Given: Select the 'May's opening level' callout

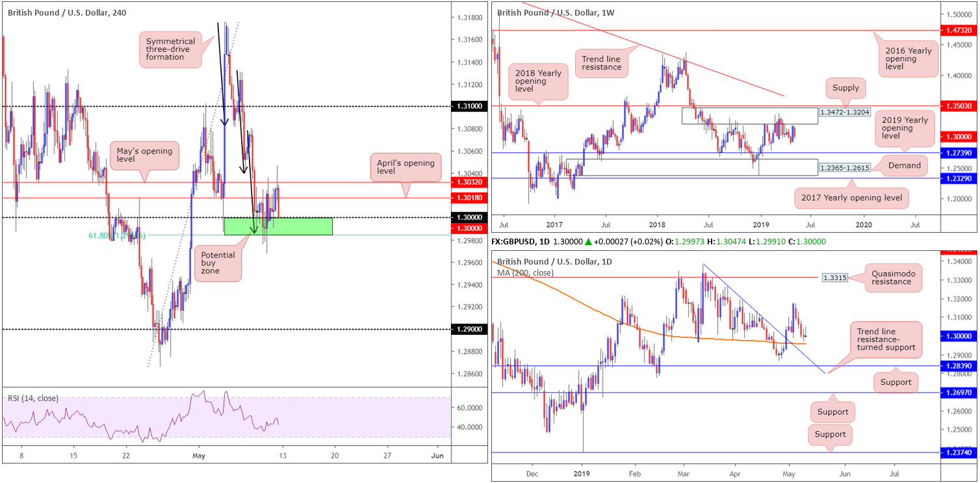Looking at the screenshot, I should [x=145, y=156].
